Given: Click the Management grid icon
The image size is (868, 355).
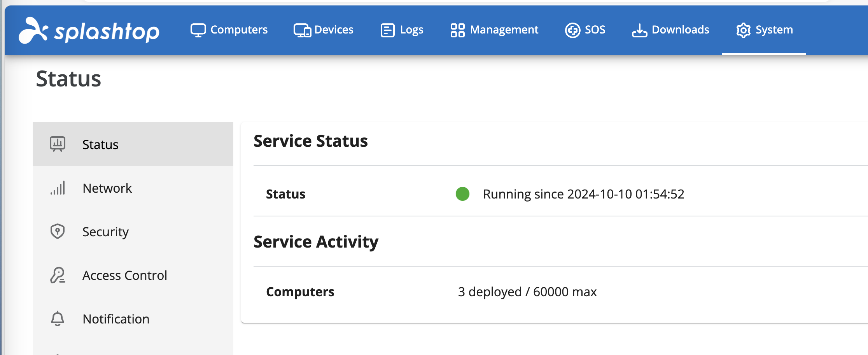Looking at the screenshot, I should 457,30.
